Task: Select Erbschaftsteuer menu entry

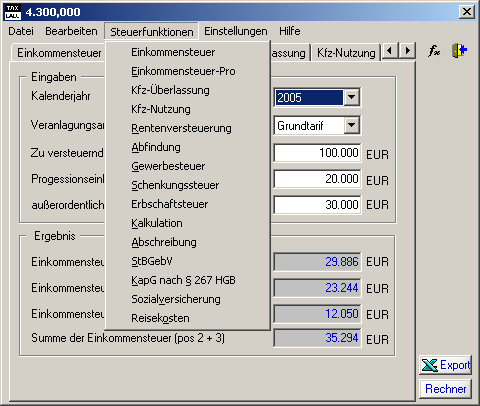Action: point(187,204)
